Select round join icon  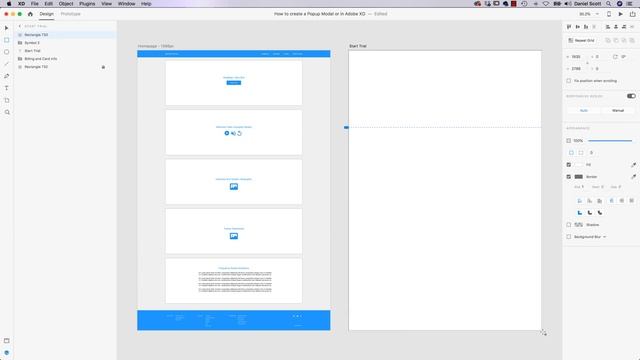tap(590, 213)
